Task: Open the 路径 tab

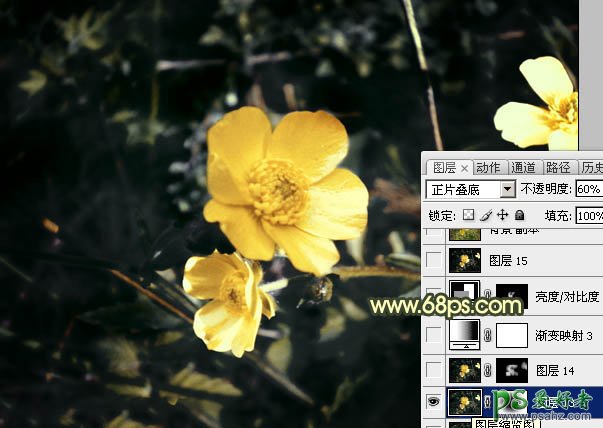Action: 559,167
